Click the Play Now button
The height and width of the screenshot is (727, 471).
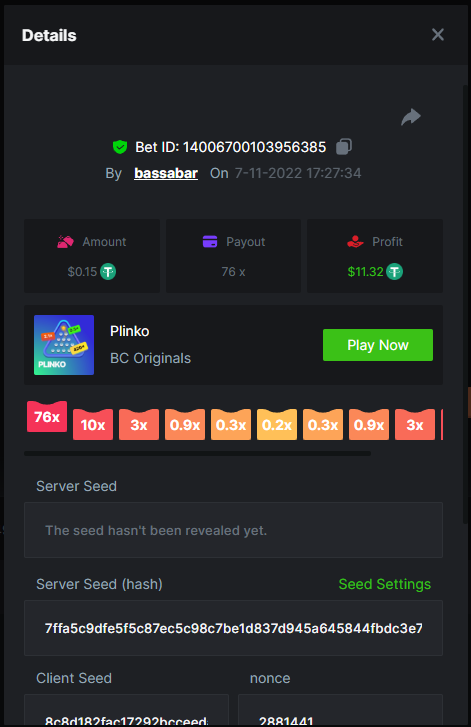pyautogui.click(x=378, y=345)
